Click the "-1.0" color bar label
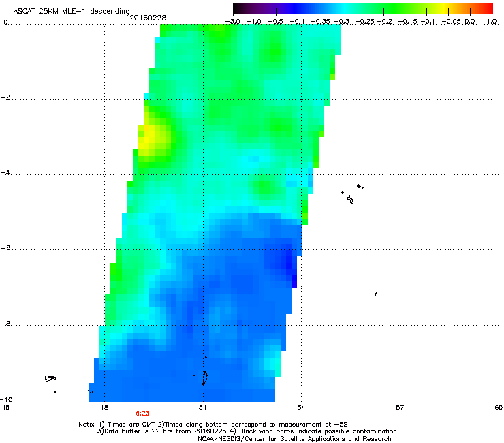504x443 pixels. [x=253, y=22]
